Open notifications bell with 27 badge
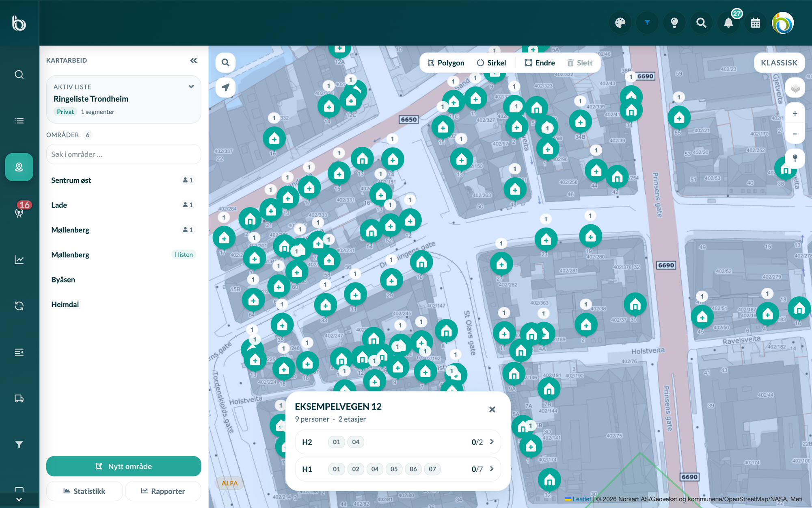This screenshot has height=508, width=812. (728, 23)
